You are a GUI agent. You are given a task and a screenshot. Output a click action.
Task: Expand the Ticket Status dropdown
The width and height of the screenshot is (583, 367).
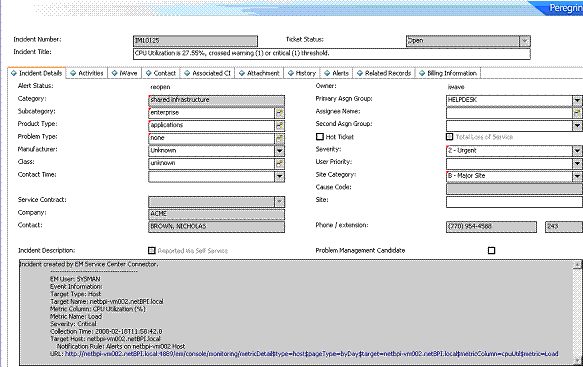(x=525, y=41)
